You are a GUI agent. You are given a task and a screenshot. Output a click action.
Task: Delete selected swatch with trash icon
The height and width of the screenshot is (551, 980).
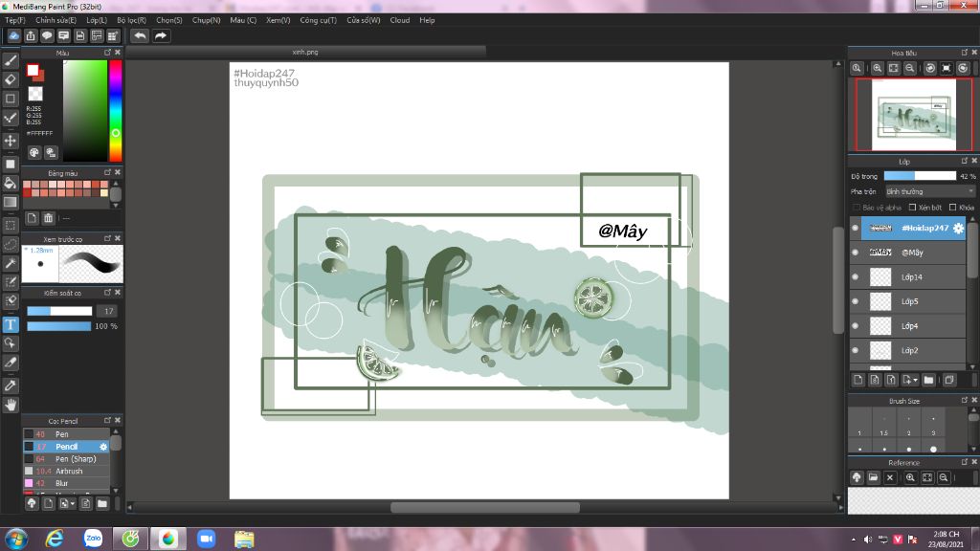pos(48,218)
